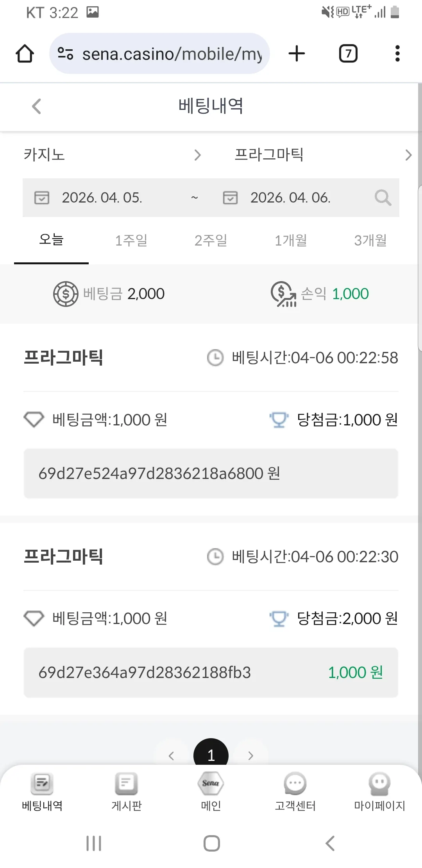Select the 1주일 period tab
The image size is (422, 868).
point(131,240)
